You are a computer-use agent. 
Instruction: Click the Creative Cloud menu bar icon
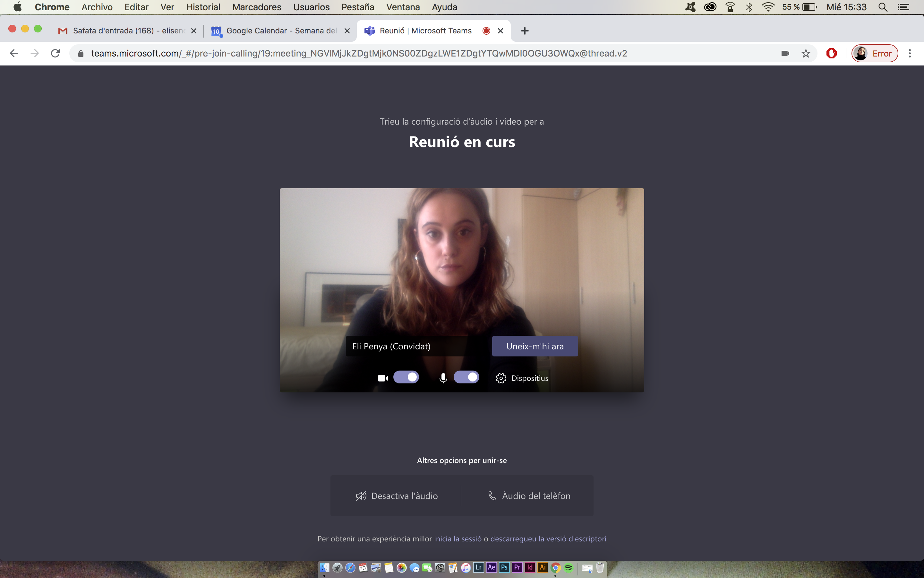click(x=710, y=7)
